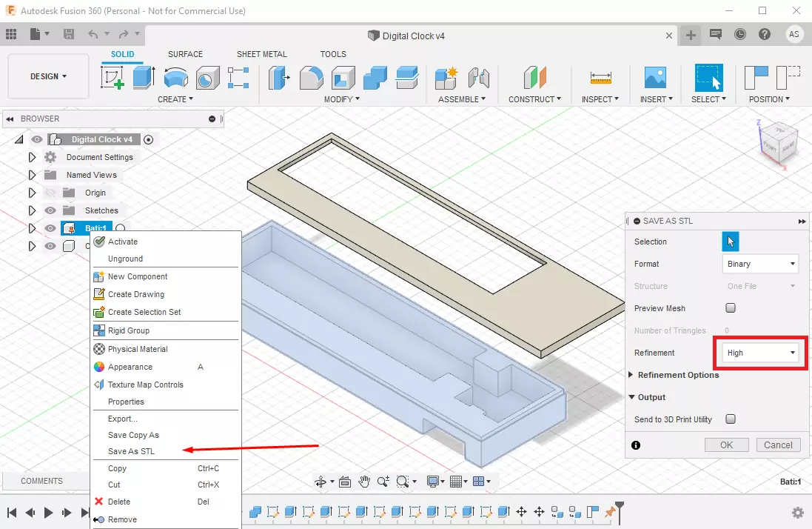Viewport: 812px width, 529px height.
Task: Click OK in Save As STL dialog
Action: pos(727,445)
